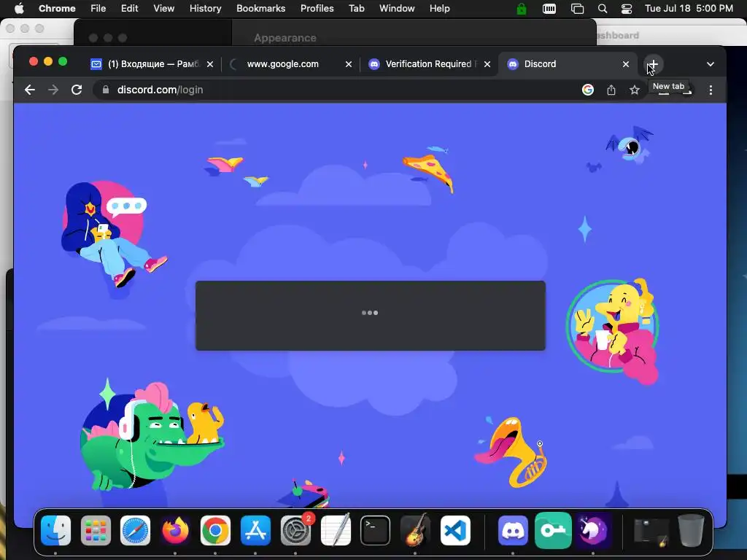This screenshot has height=560, width=747.
Task: Click the green lock menu bar icon
Action: tap(522, 9)
